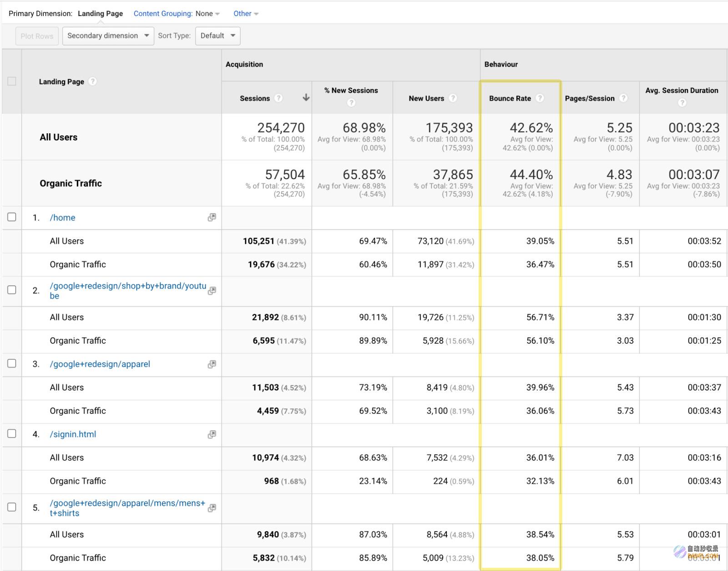The height and width of the screenshot is (571, 728).
Task: Open the /google+redesign/apparel landing page link
Action: (x=100, y=364)
